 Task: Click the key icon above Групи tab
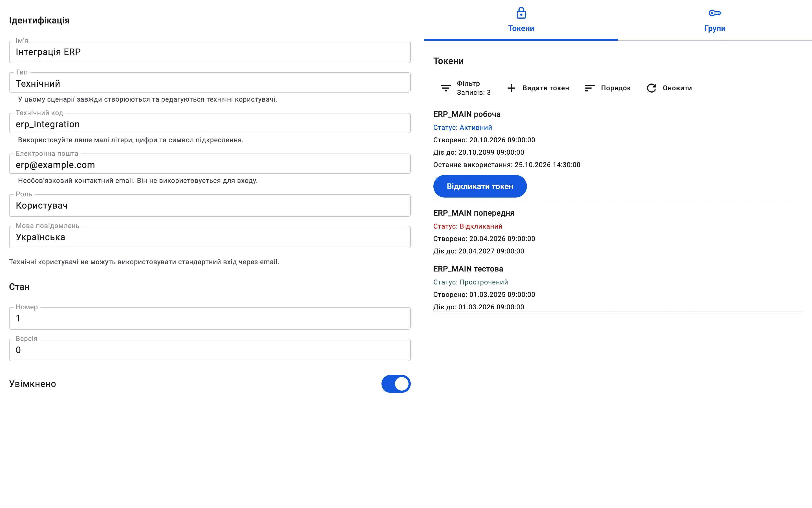(x=715, y=13)
